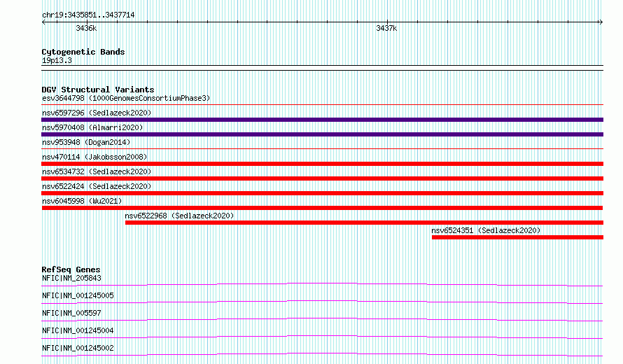Screen dimensions: 623x364
Task: Click the thin red line under esv3644798
Action: point(322,105)
